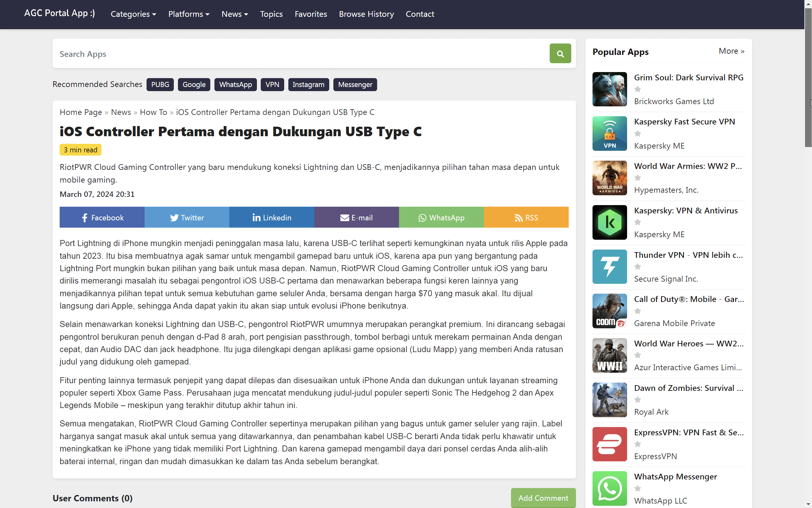The image size is (812, 508).
Task: Select the PUBG recommended search tag
Action: (x=160, y=84)
